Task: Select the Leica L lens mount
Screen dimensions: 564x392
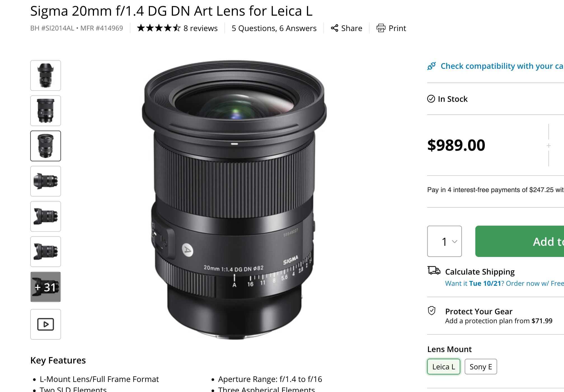Action: tap(443, 367)
